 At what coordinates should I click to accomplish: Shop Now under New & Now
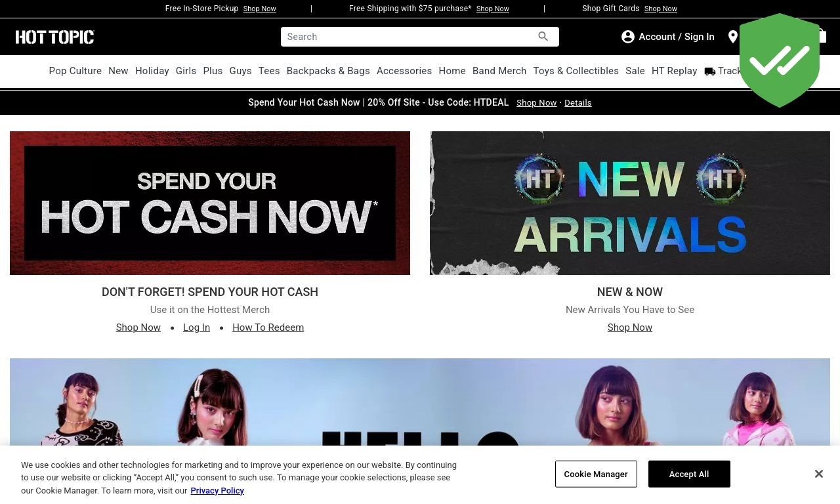(x=630, y=327)
